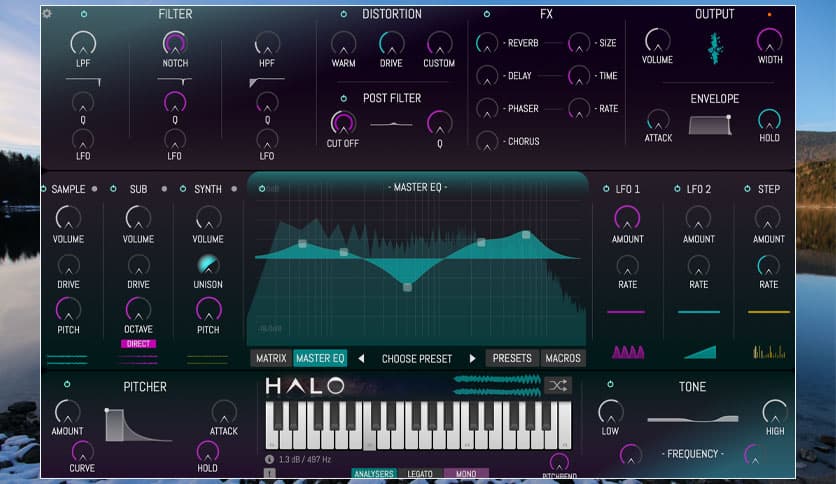The image size is (836, 484).
Task: Toggle the SUB layer power button
Action: coord(113,189)
